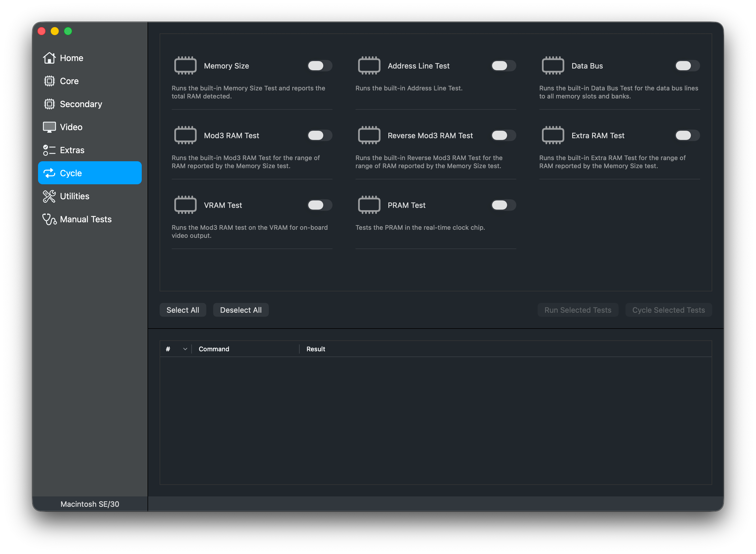
Task: Click the Utilities wrench and screwdriver icon
Action: tap(49, 196)
